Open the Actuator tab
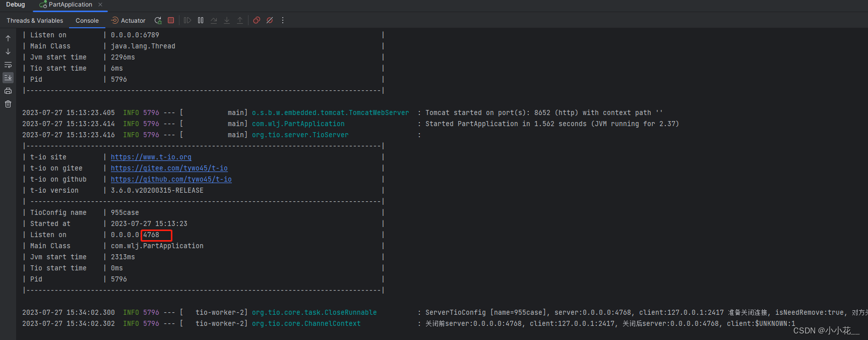Image resolution: width=868 pixels, height=340 pixels. point(129,21)
